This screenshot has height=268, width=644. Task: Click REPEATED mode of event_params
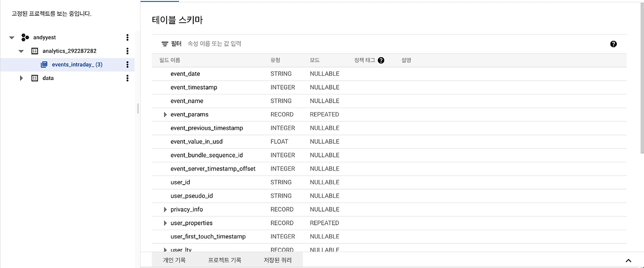pyautogui.click(x=325, y=115)
